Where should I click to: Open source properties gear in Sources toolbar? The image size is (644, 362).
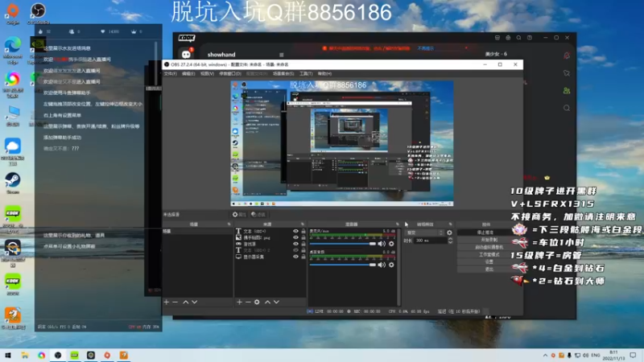[x=257, y=302]
